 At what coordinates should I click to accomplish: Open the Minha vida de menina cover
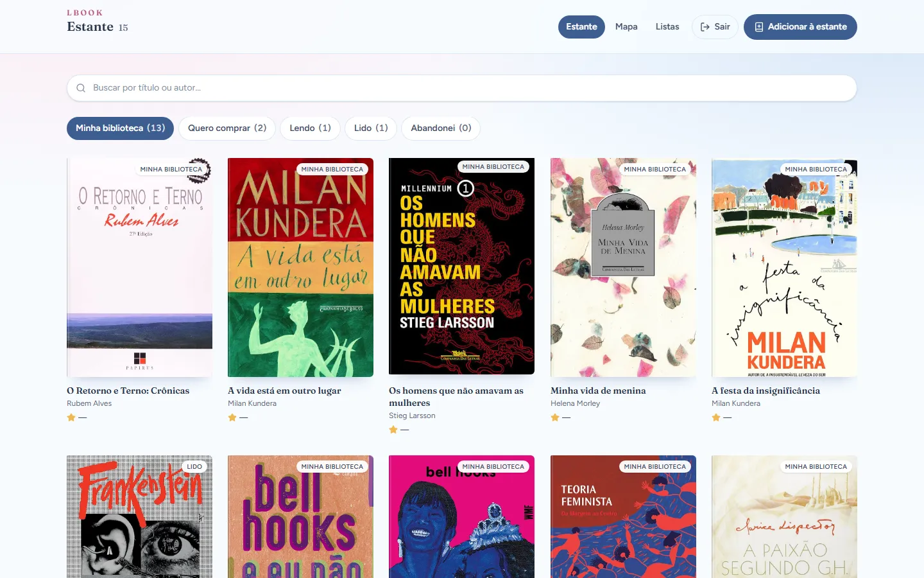coord(623,267)
